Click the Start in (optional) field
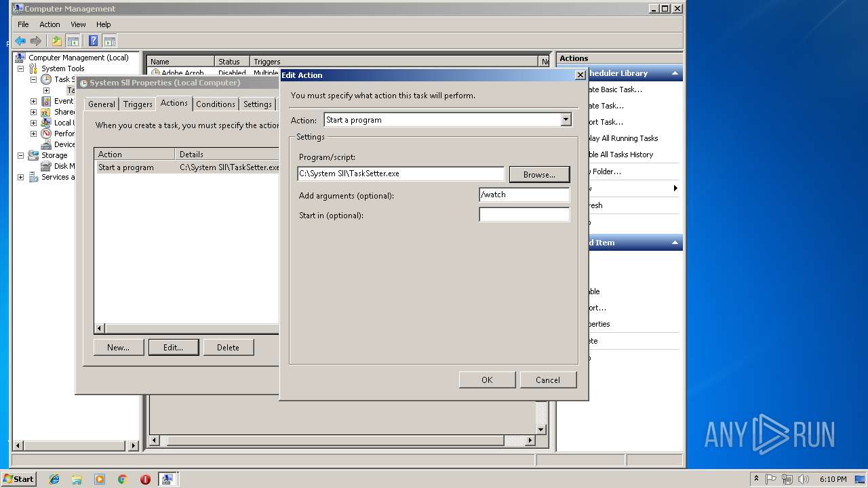 click(x=524, y=215)
